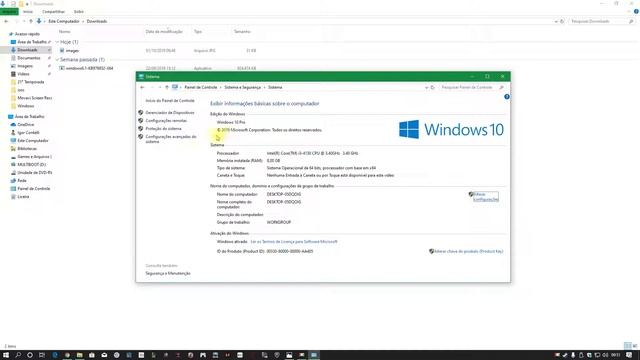Select Imagens in navigation pane
Image resolution: width=640 pixels, height=360 pixels.
[25, 66]
